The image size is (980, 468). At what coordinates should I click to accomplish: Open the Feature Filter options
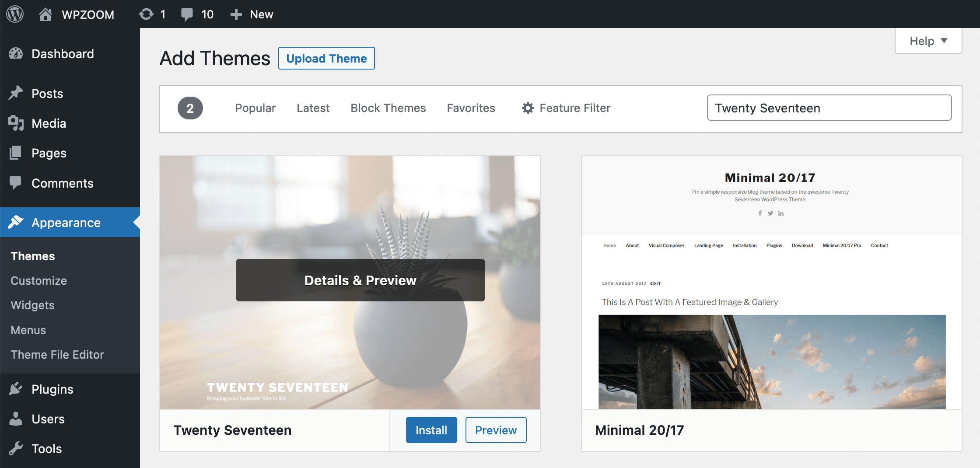pos(566,108)
